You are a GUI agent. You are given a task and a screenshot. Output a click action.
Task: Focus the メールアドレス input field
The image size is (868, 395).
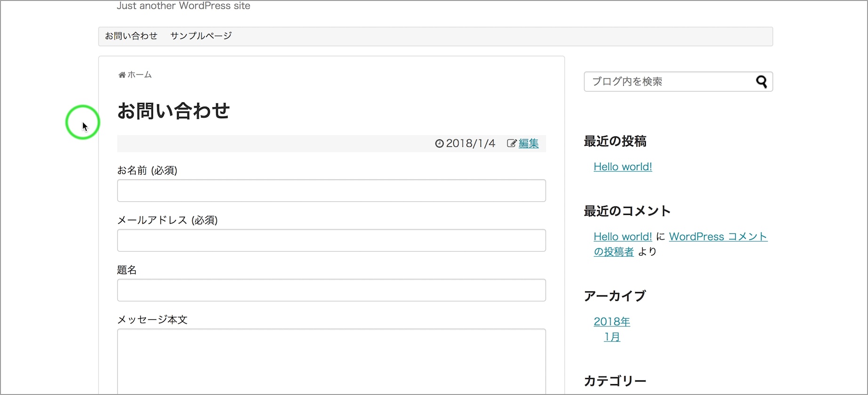[x=331, y=240]
